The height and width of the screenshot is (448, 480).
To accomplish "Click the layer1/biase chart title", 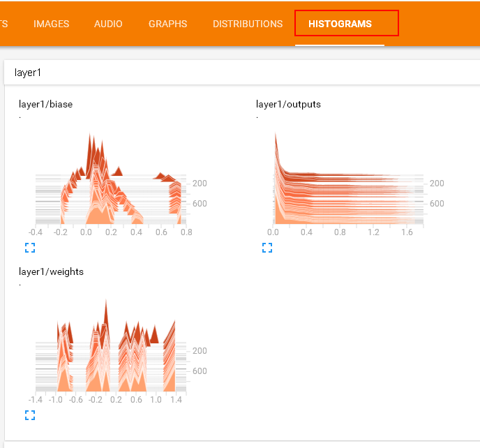I will pos(45,105).
